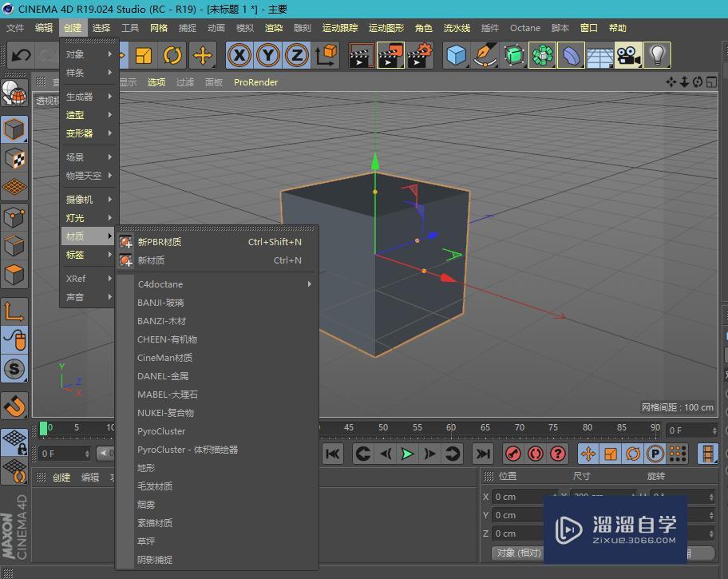Toggle Autokeying red circle button
This screenshot has height=579, width=728.
pyautogui.click(x=536, y=454)
